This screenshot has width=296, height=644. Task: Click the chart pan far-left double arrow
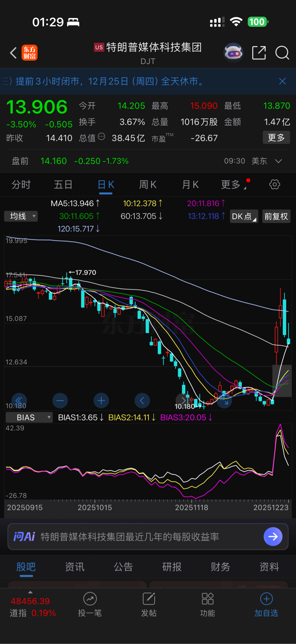(x=19, y=401)
